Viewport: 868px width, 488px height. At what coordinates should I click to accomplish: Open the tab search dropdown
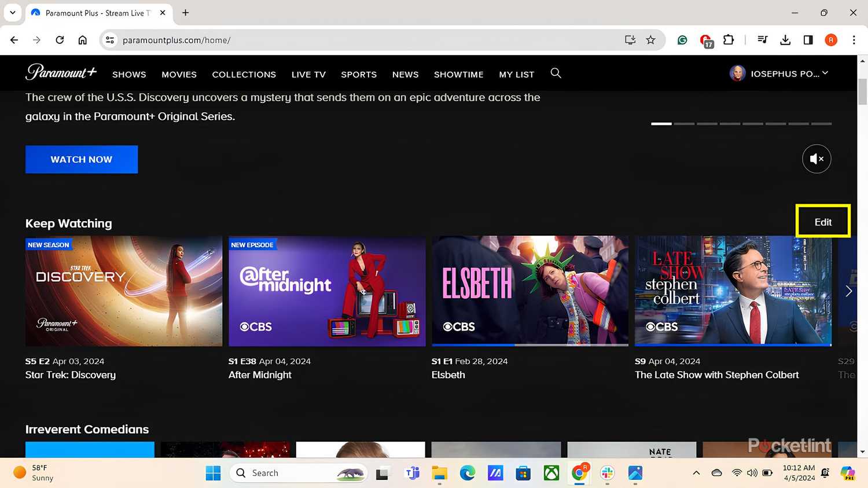13,13
